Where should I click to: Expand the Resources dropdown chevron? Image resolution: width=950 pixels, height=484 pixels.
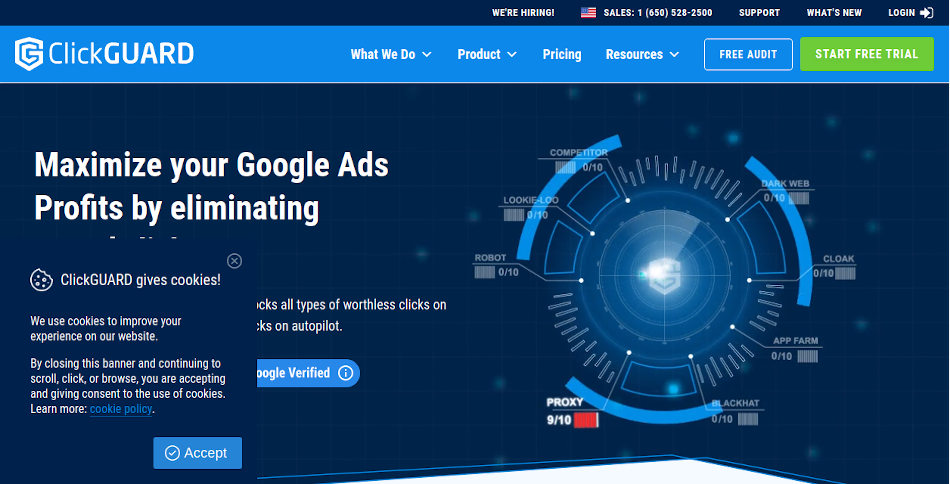[x=674, y=55]
